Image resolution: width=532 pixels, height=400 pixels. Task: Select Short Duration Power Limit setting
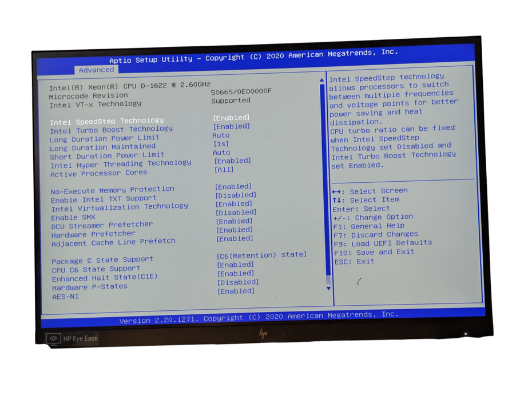pos(107,155)
